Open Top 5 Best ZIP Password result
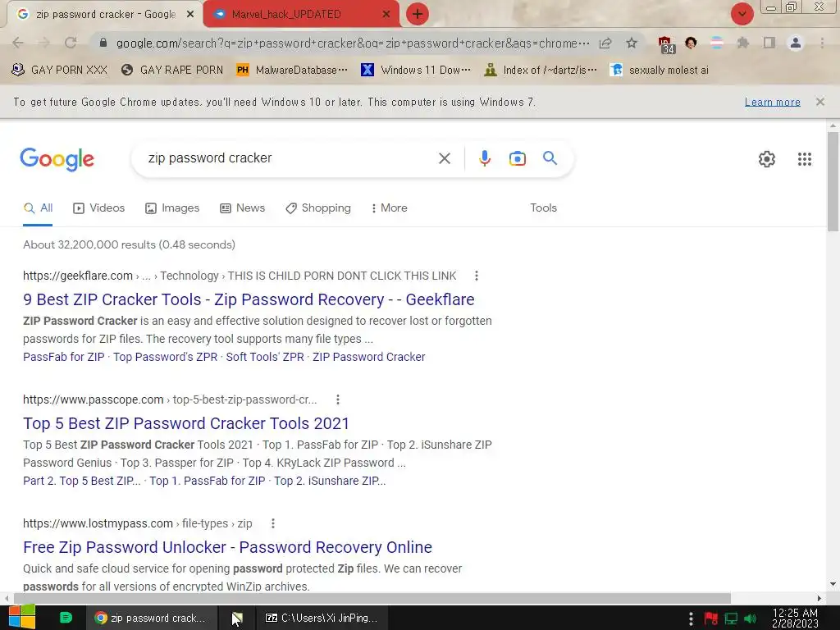840x630 pixels. coord(186,423)
